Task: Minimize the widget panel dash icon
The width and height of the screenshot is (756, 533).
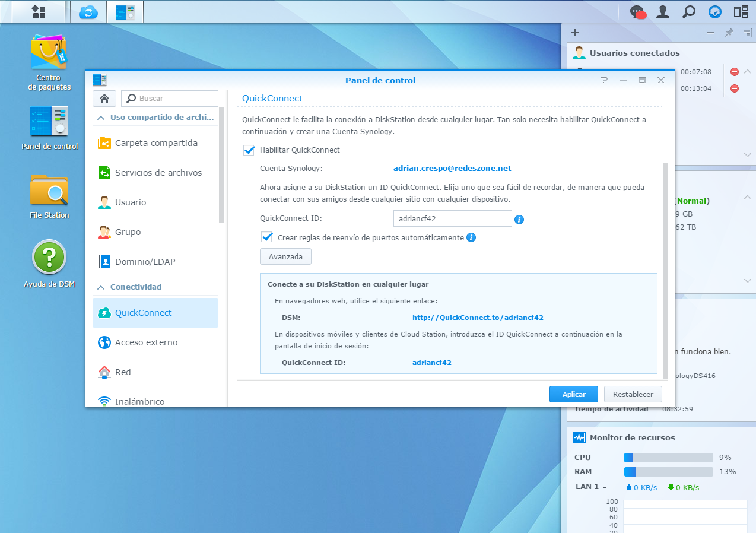Action: pos(710,33)
